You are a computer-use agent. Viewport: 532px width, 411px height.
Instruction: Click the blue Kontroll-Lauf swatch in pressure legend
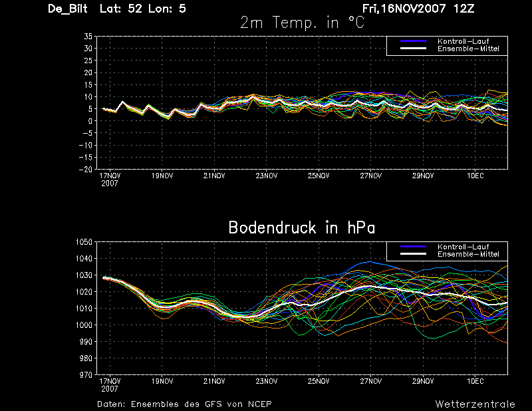tap(413, 247)
